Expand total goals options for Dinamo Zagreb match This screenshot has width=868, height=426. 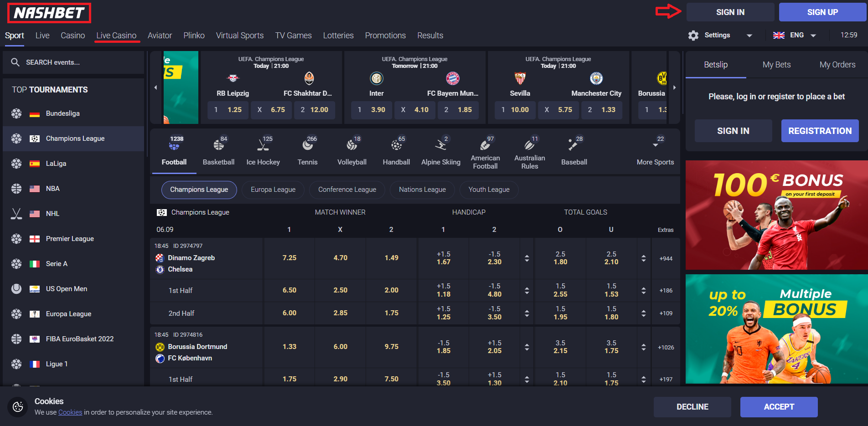point(643,258)
